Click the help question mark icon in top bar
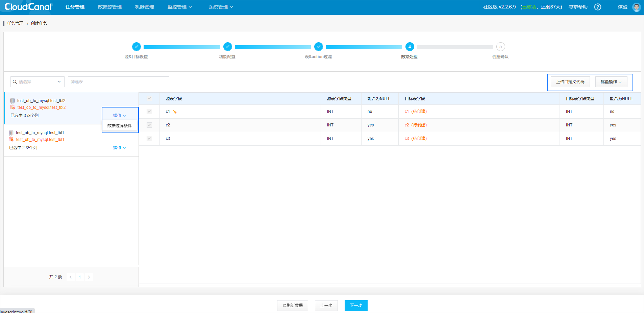This screenshot has height=313, width=644. tap(597, 7)
